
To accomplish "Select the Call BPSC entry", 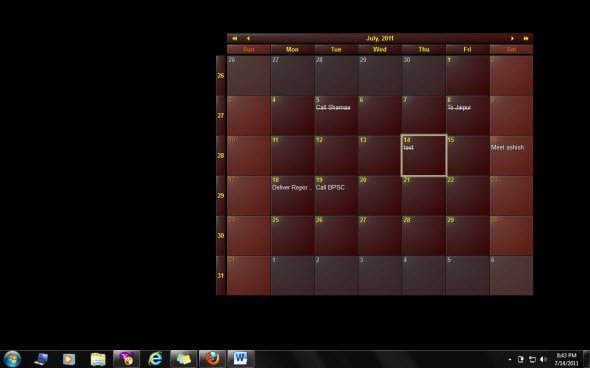I will pyautogui.click(x=330, y=187).
